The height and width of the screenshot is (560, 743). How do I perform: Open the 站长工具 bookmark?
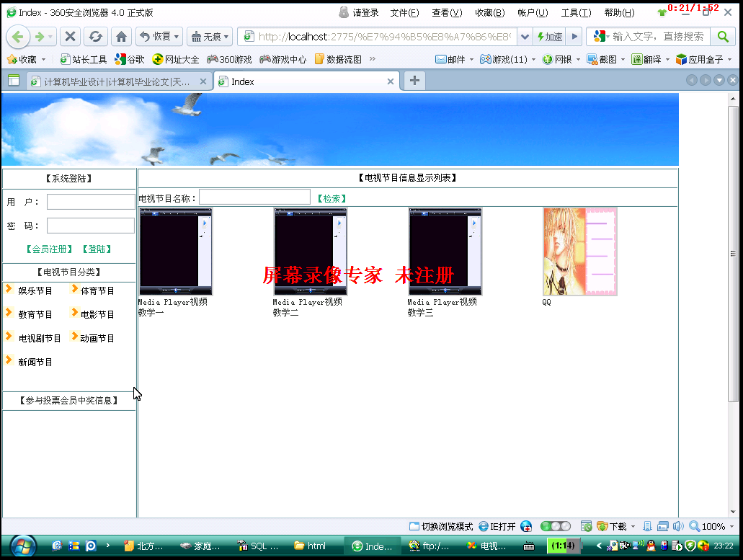[x=84, y=59]
